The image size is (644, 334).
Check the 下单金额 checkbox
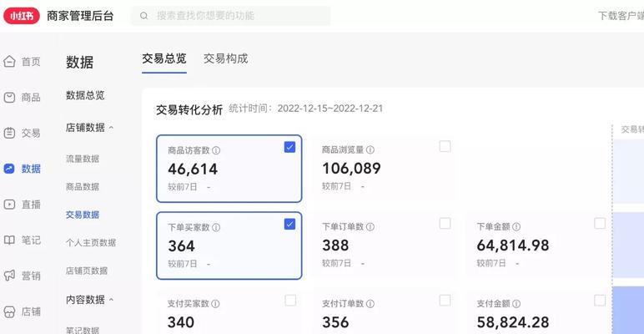pyautogui.click(x=600, y=223)
